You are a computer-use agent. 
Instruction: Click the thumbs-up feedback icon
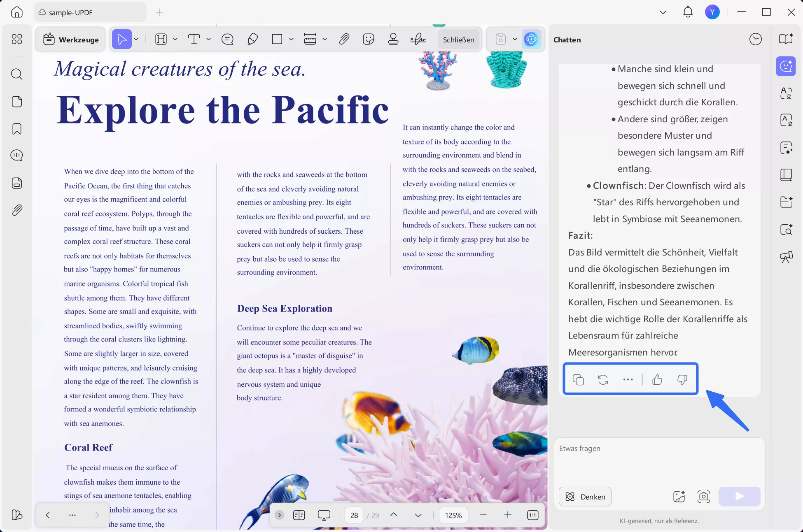pyautogui.click(x=657, y=379)
